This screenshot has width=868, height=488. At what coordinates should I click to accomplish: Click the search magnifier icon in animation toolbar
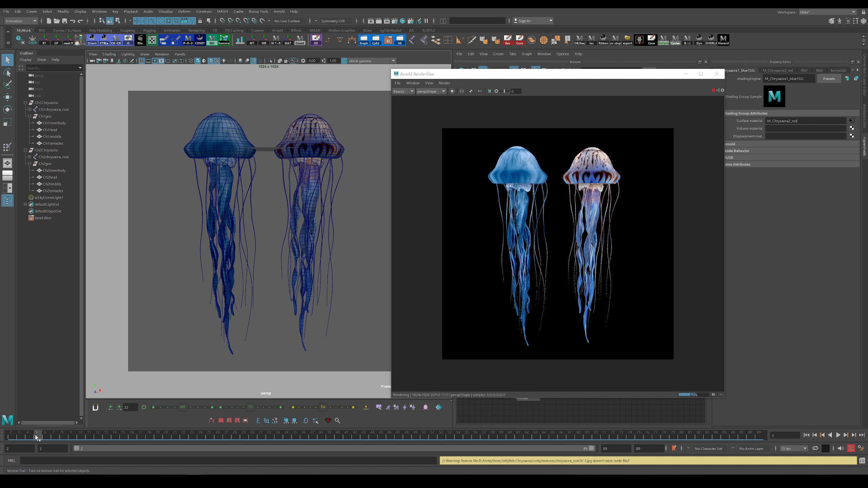(337, 421)
